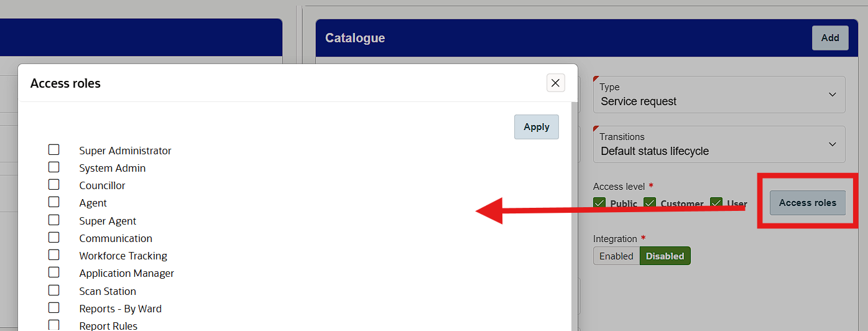Tick the System Admin checkbox
Viewport: 868px width, 331px height.
click(x=54, y=167)
